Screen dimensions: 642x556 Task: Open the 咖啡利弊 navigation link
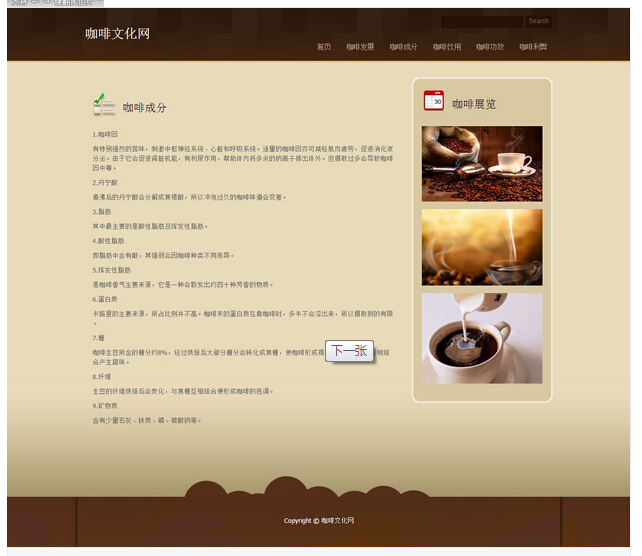pyautogui.click(x=533, y=47)
